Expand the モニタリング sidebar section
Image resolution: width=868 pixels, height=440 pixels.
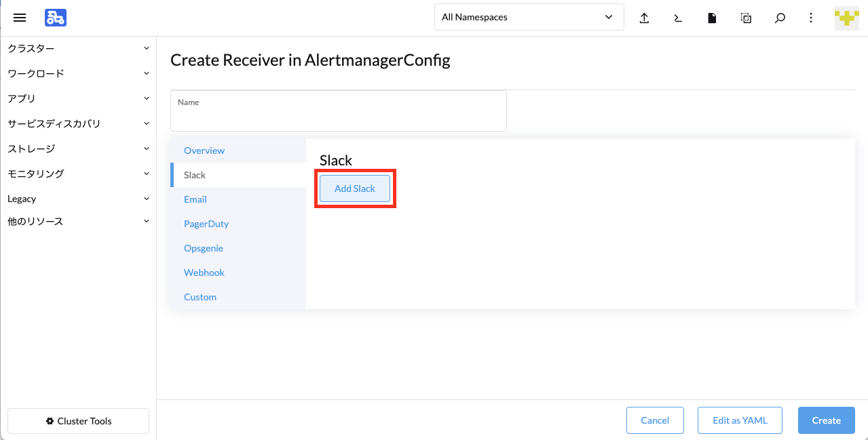(x=78, y=174)
